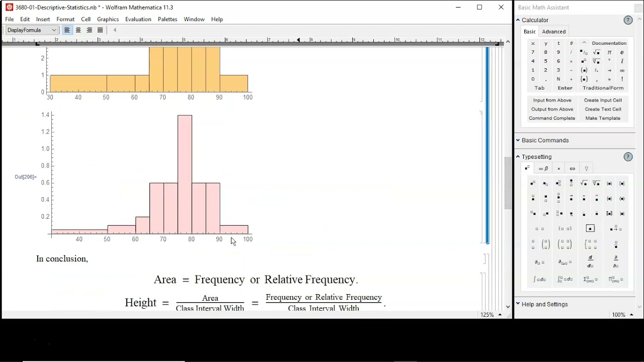
Task: Insert piecewise brace typesetting template
Action: pyautogui.click(x=591, y=245)
